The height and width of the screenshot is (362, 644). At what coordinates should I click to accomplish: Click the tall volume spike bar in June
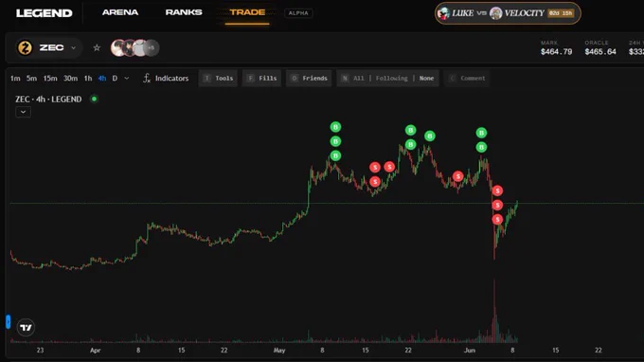(x=494, y=311)
